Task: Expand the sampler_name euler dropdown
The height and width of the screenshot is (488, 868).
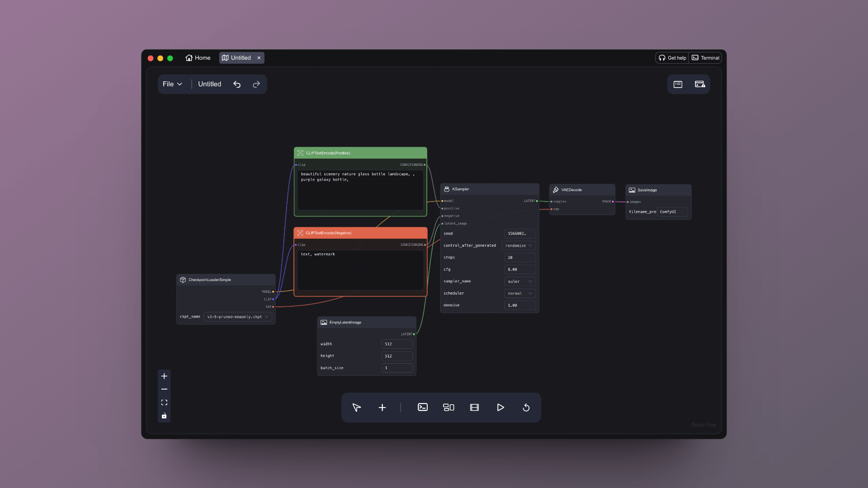Action: click(x=520, y=282)
